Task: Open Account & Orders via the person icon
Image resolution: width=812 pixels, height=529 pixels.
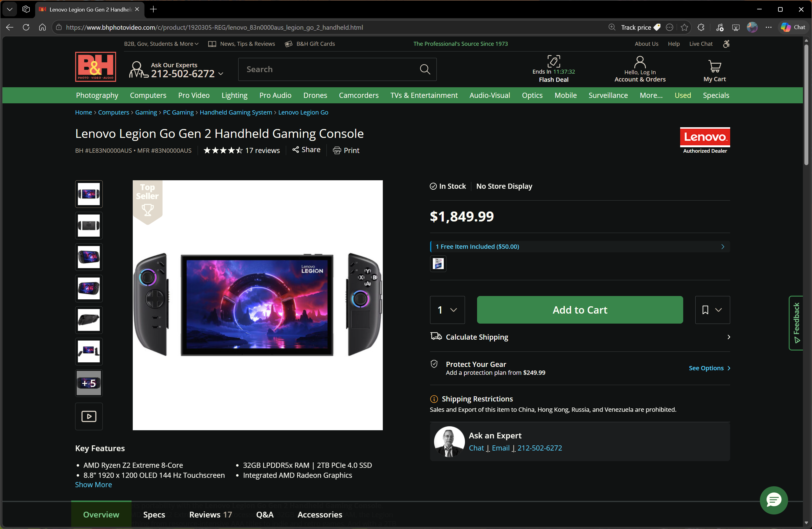Action: (640, 62)
